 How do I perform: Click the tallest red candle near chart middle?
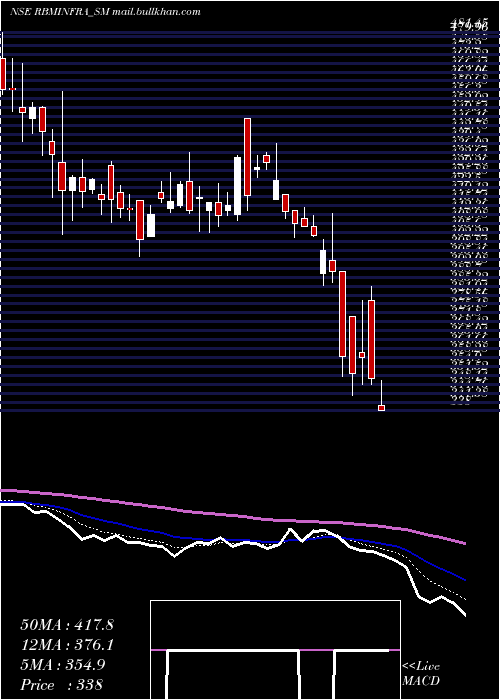247,157
